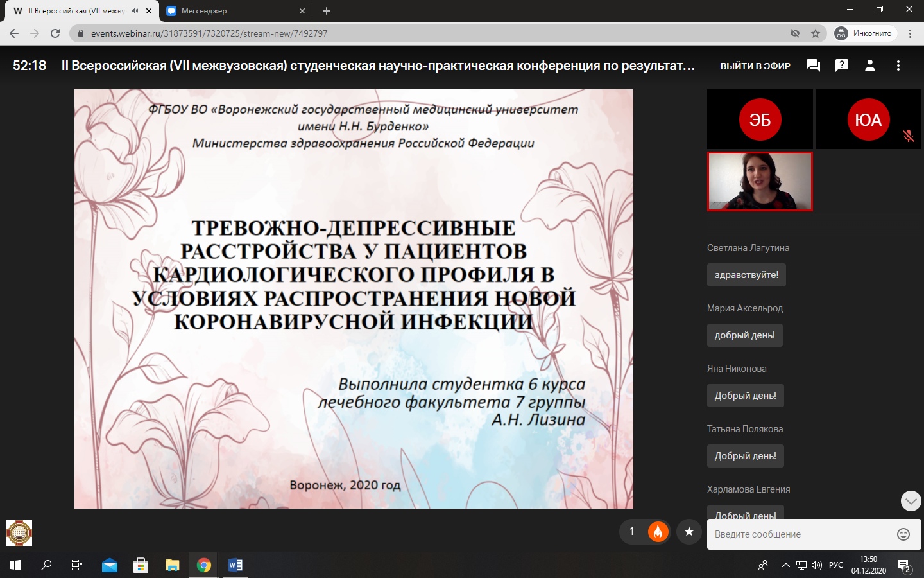Click the address bar URL events.webinar.ru
The image size is (924, 578).
click(x=209, y=33)
